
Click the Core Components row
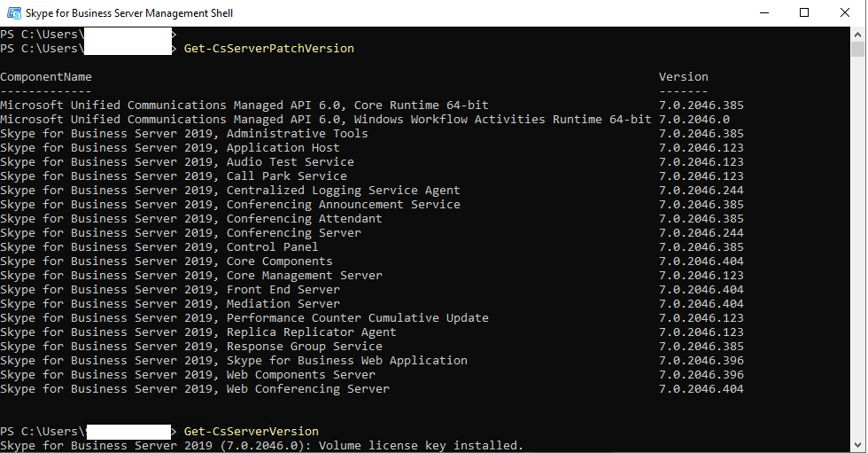(372, 262)
